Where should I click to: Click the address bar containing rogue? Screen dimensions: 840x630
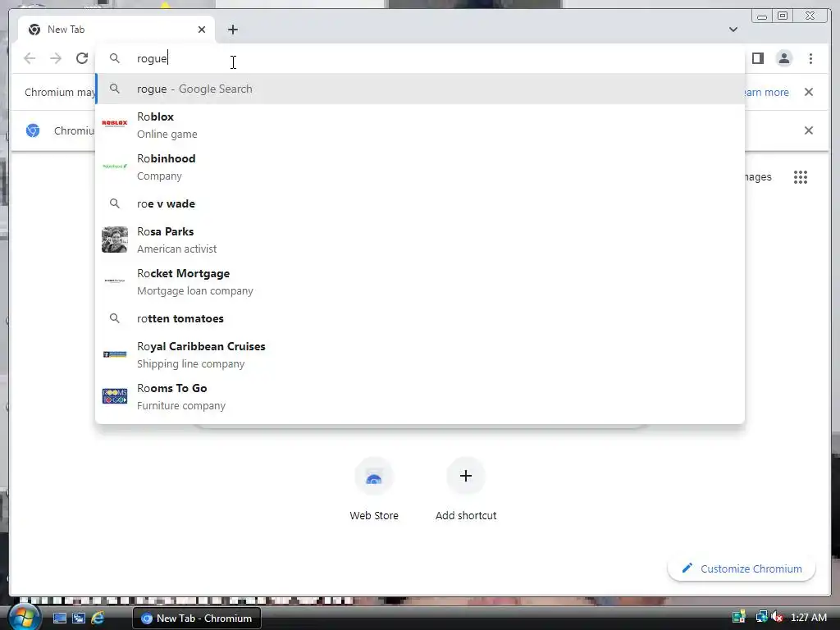(x=420, y=58)
